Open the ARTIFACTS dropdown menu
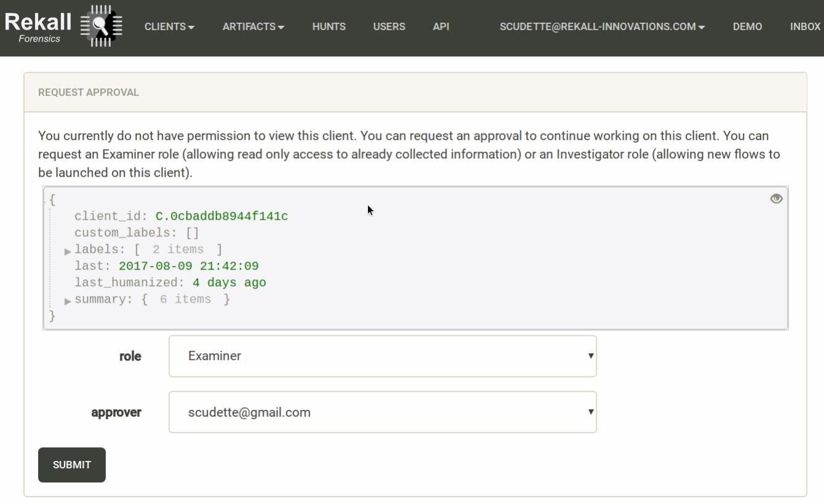 coord(252,26)
